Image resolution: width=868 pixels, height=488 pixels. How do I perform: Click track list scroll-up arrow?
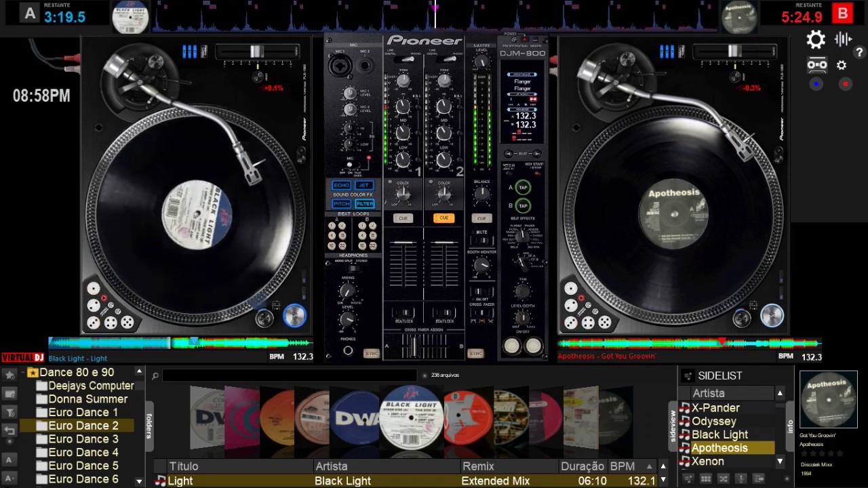pos(663,466)
